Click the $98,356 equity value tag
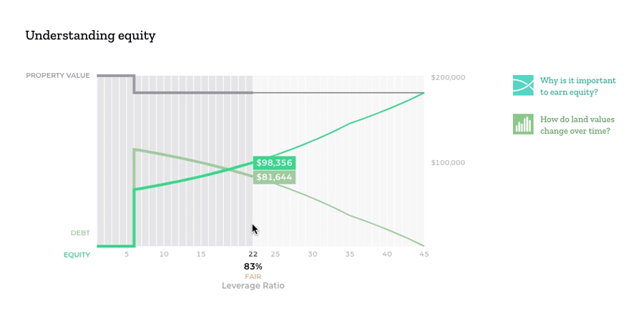Screen dimensions: 644x311 coord(274,163)
